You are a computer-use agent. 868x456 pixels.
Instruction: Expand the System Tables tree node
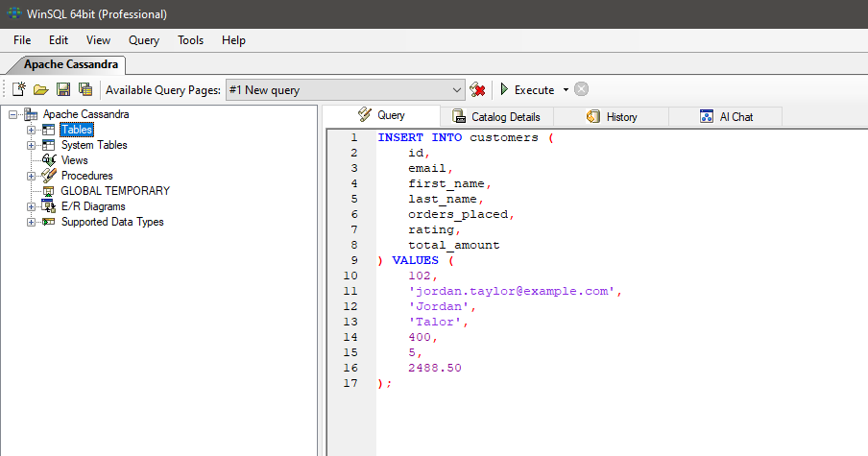[31, 146]
